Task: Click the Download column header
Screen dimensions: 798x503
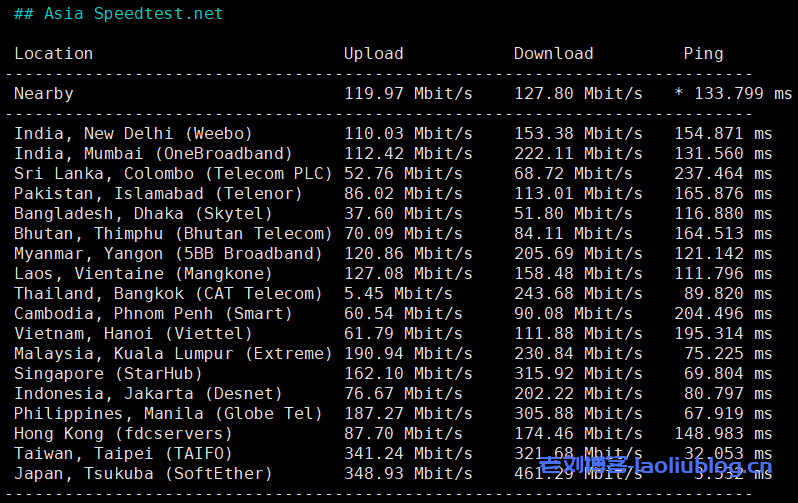Action: pyautogui.click(x=553, y=54)
